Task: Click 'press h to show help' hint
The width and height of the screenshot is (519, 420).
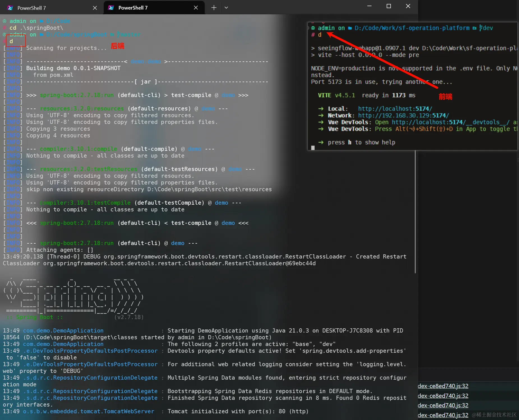Action: coord(362,142)
